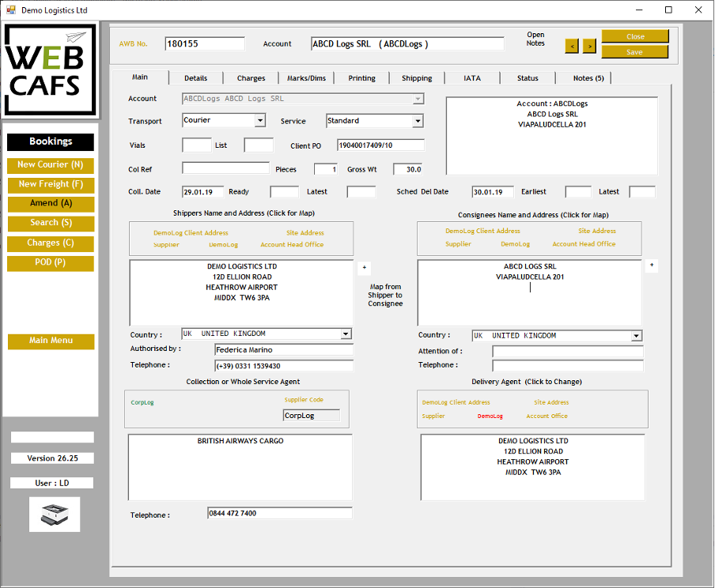Go to previous record with left arrow

[x=572, y=47]
